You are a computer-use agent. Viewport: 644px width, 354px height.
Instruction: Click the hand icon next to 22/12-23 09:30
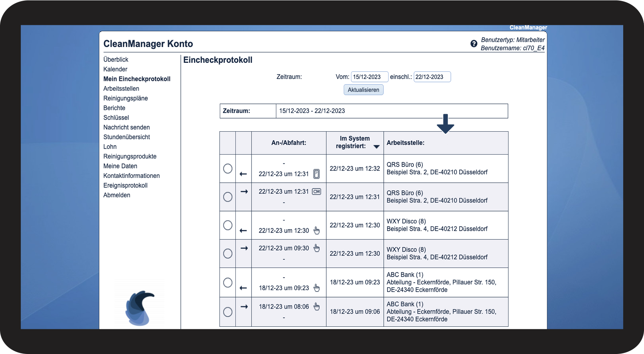pyautogui.click(x=316, y=248)
